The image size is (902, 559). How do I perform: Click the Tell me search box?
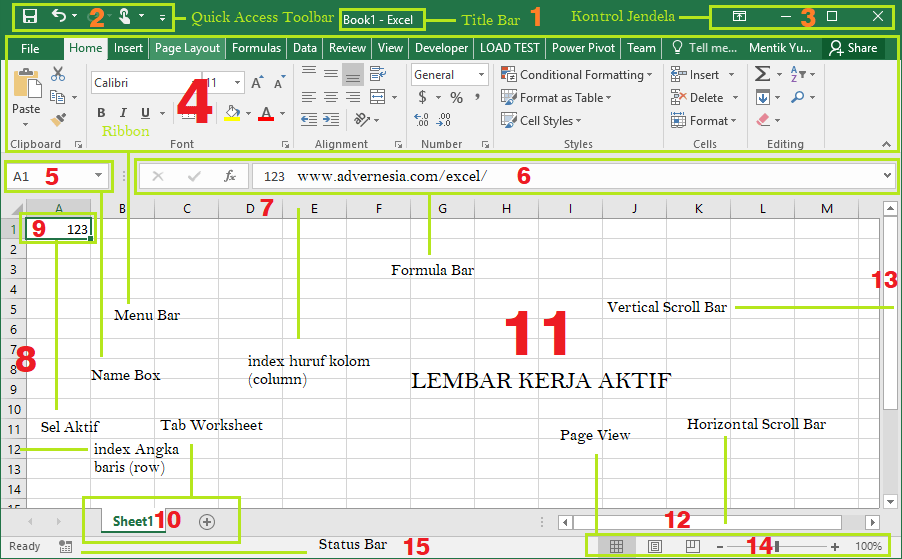click(705, 48)
